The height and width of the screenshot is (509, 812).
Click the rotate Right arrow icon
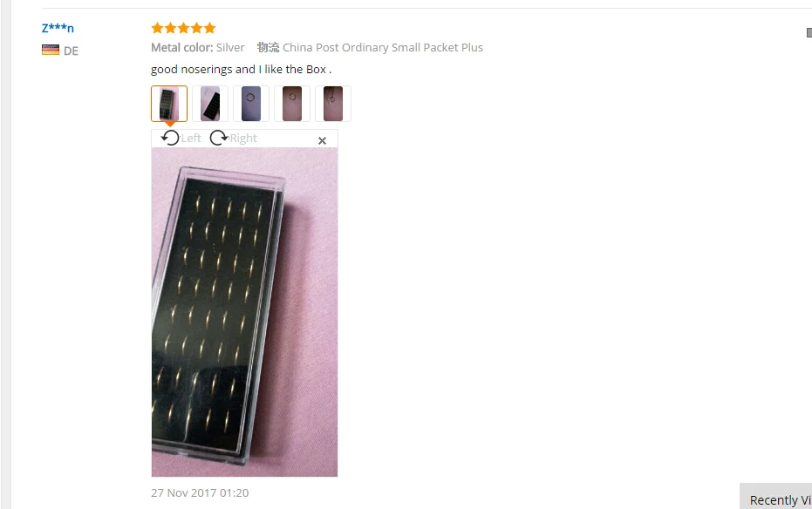(x=219, y=138)
